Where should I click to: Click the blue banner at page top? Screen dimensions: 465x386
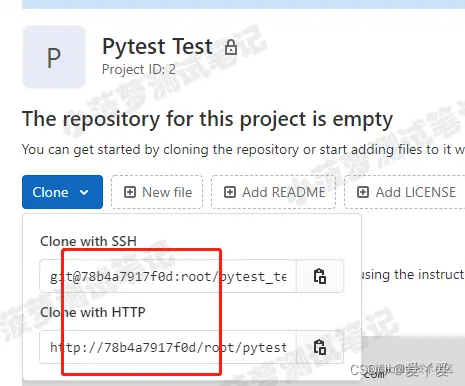click(x=243, y=4)
